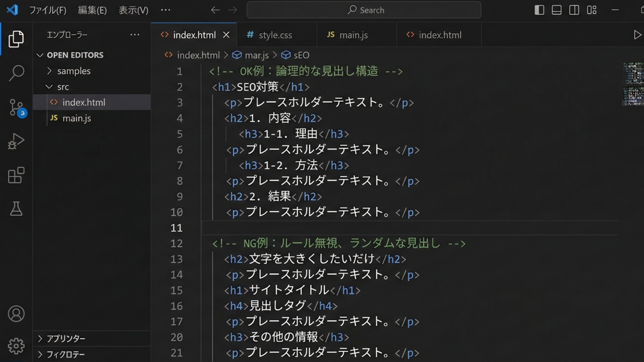The image size is (644, 362).
Task: Open the Customize Layout icon
Action: pos(591,10)
